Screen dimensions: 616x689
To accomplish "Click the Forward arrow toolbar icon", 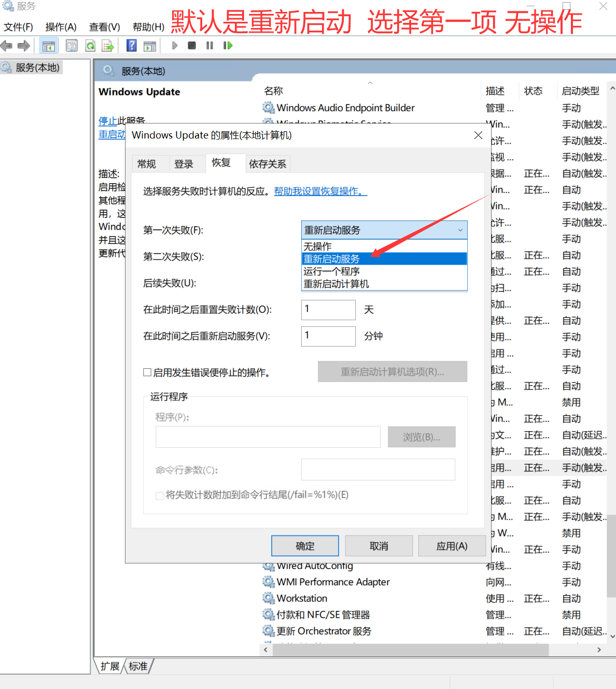I will tap(24, 46).
